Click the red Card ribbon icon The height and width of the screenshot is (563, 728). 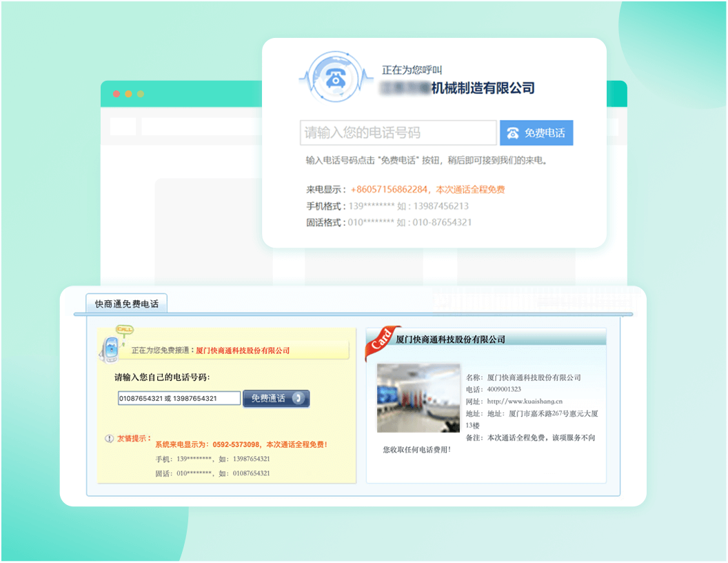point(383,342)
